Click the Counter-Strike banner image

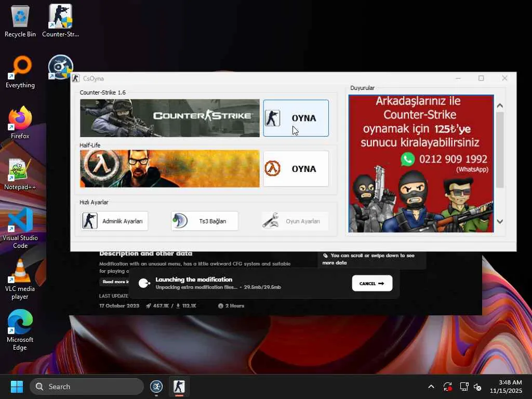(x=170, y=118)
